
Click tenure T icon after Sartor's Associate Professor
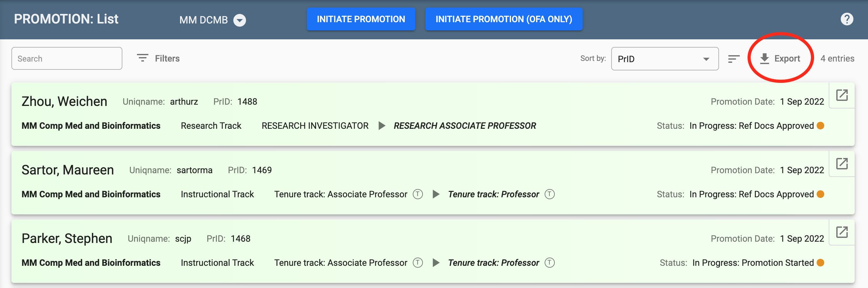(x=418, y=194)
